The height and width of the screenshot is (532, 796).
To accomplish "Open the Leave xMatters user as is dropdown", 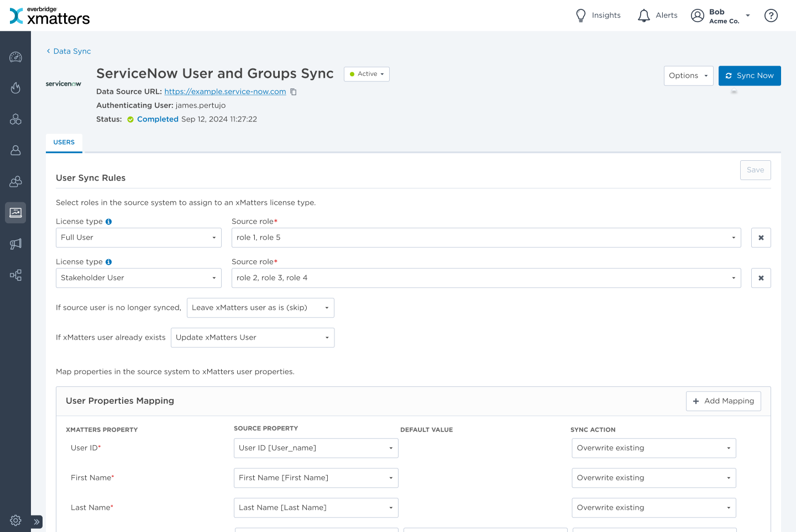I will (x=260, y=308).
